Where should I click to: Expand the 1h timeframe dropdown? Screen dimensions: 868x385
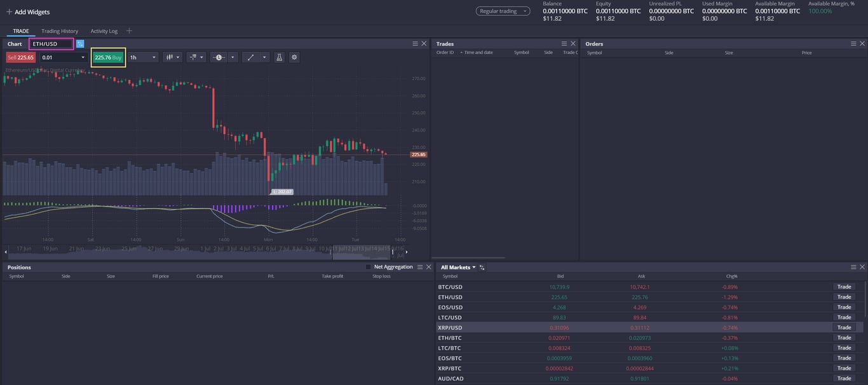pos(141,57)
